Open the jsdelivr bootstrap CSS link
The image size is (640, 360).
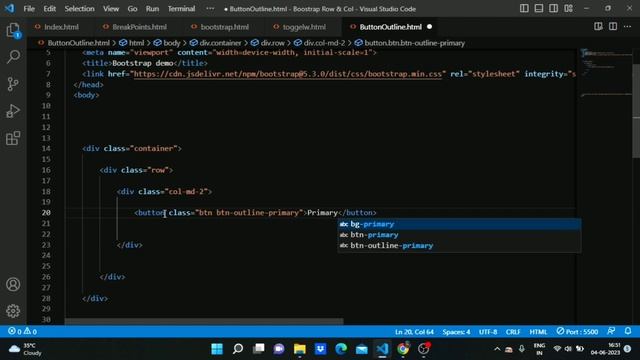pos(287,74)
